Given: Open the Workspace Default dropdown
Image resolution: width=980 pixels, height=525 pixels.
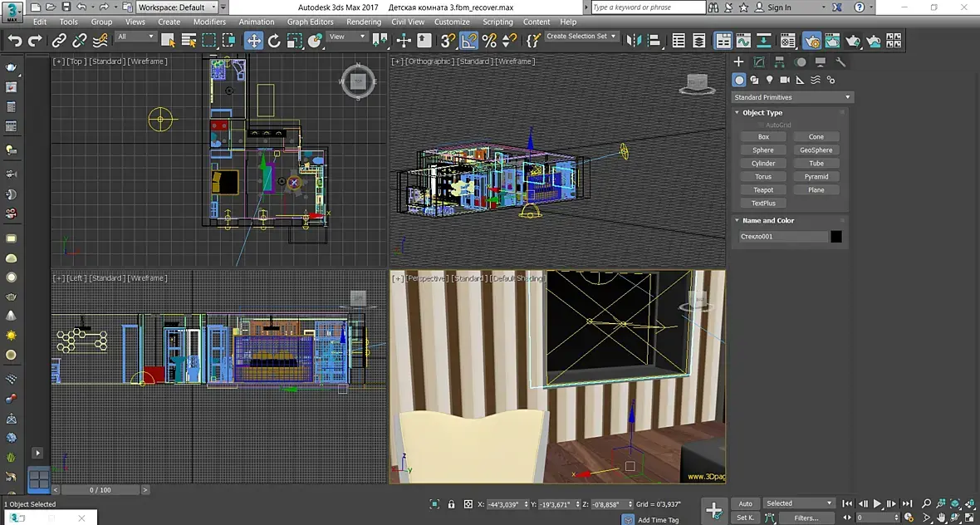Looking at the screenshot, I should click(x=177, y=7).
